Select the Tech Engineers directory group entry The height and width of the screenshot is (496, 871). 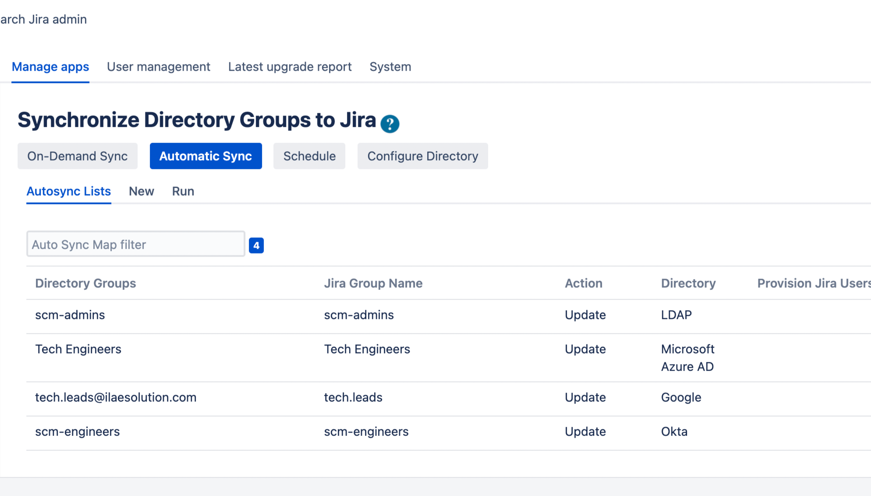(78, 349)
